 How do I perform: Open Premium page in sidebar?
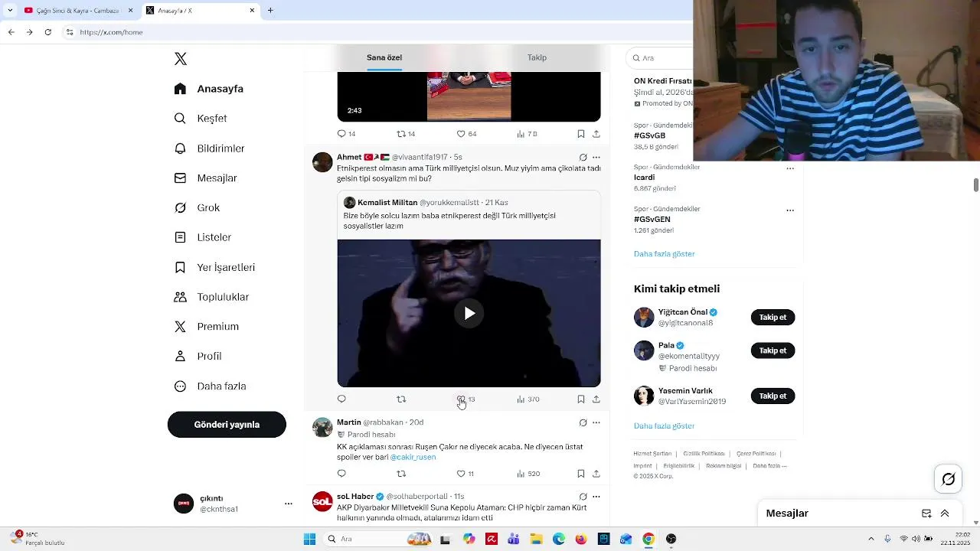pyautogui.click(x=207, y=327)
